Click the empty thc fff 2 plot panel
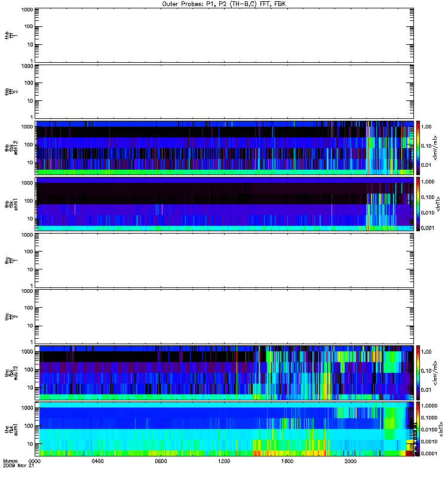This screenshot has height=478, width=448. pos(225,317)
